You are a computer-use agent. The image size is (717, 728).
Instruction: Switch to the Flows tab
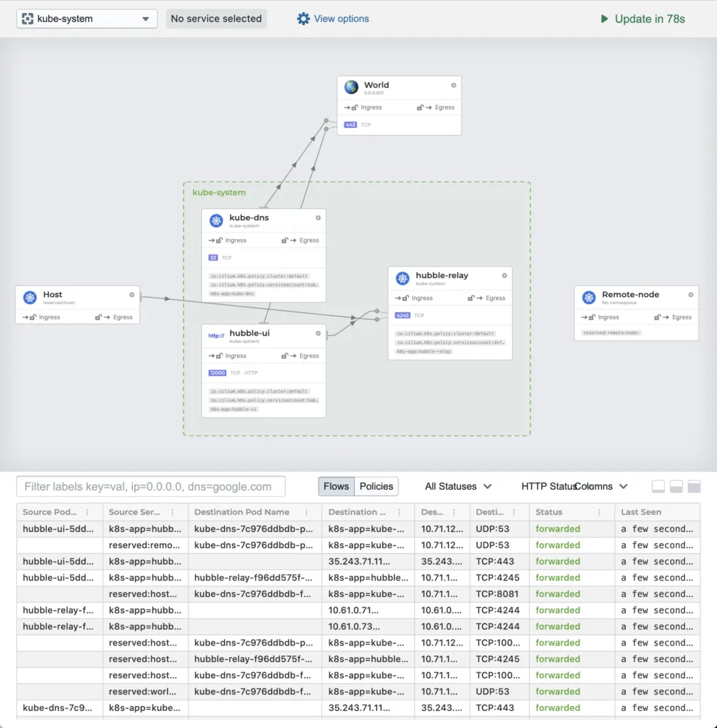[x=336, y=486]
